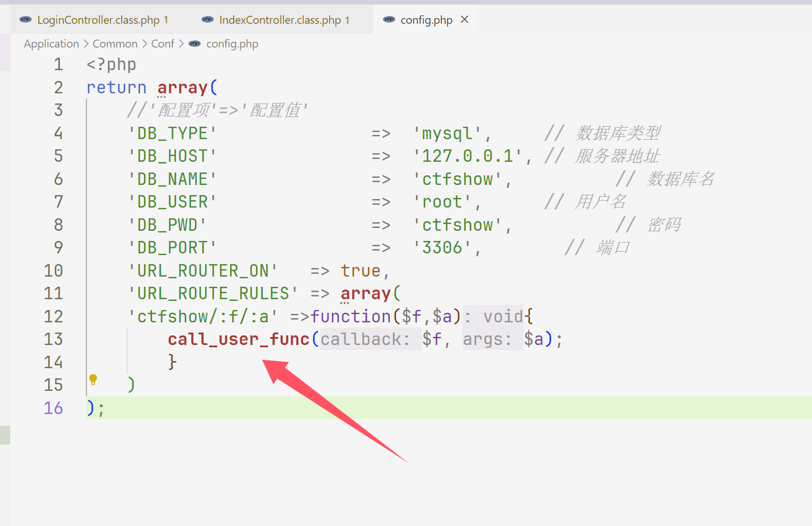Viewport: 812px width, 526px height.
Task: Open Conf breadcrumb folder
Action: coord(163,44)
